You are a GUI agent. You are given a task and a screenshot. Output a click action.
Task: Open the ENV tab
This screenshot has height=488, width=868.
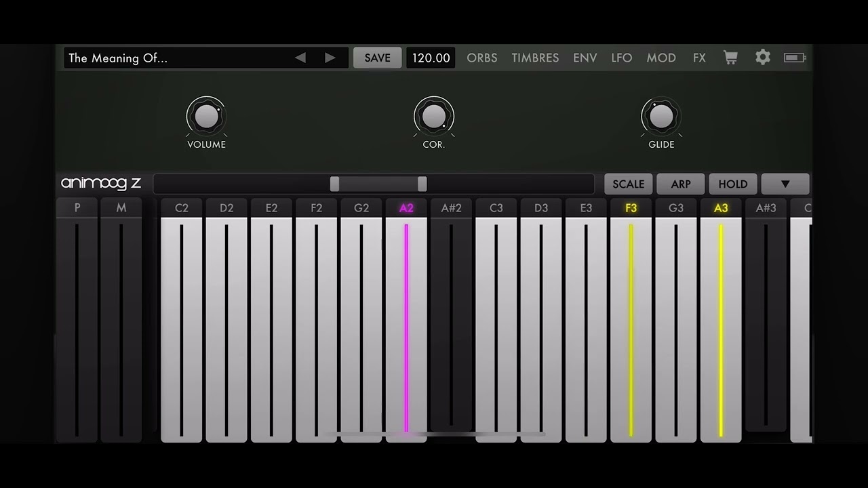(x=585, y=58)
